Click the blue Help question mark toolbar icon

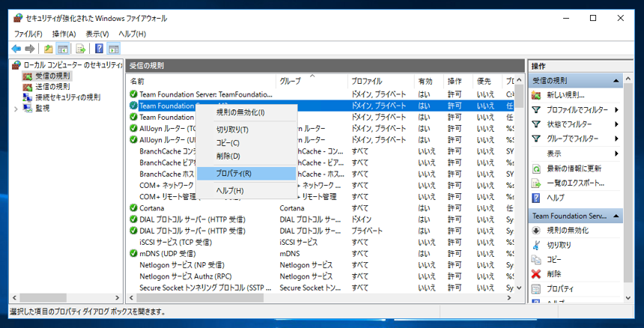(x=99, y=49)
